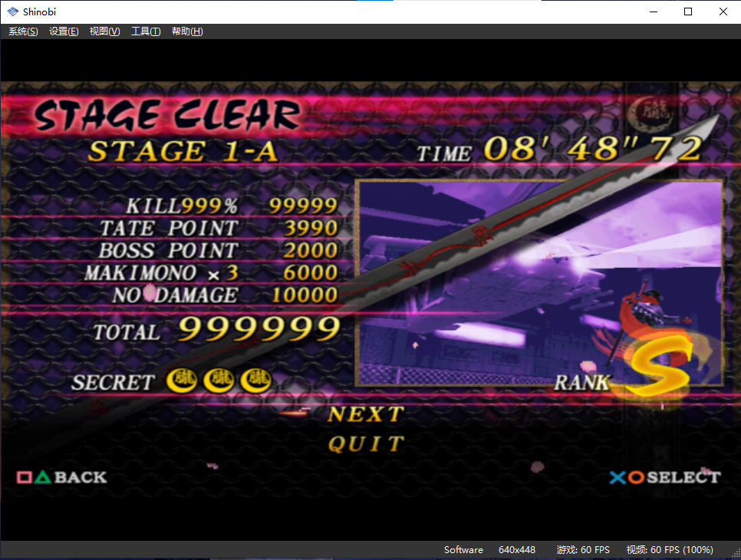Click the RANK label

click(x=582, y=383)
